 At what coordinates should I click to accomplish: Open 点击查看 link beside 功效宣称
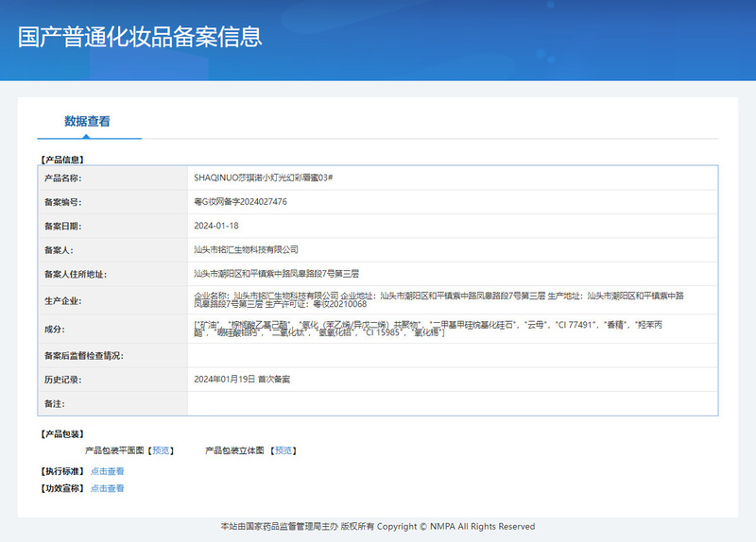[x=108, y=488]
